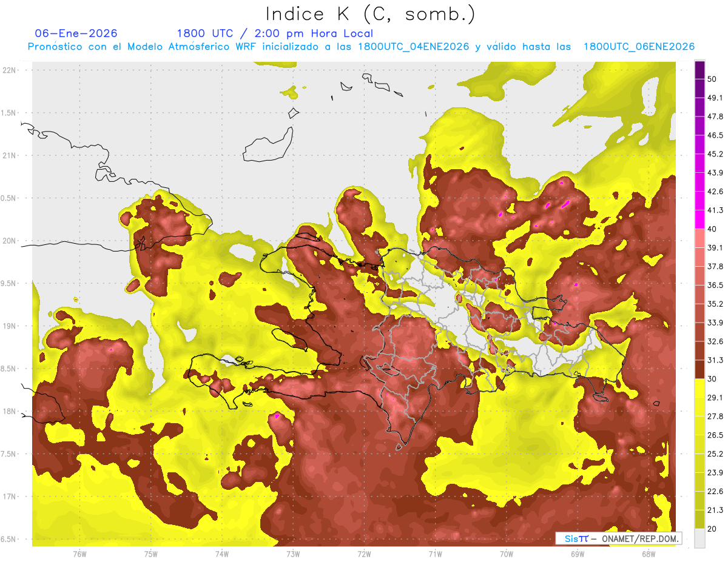Click the "1800 UTC / 2:00 pm Hora Local" text
Screen dimensions: 728x562
[275, 33]
